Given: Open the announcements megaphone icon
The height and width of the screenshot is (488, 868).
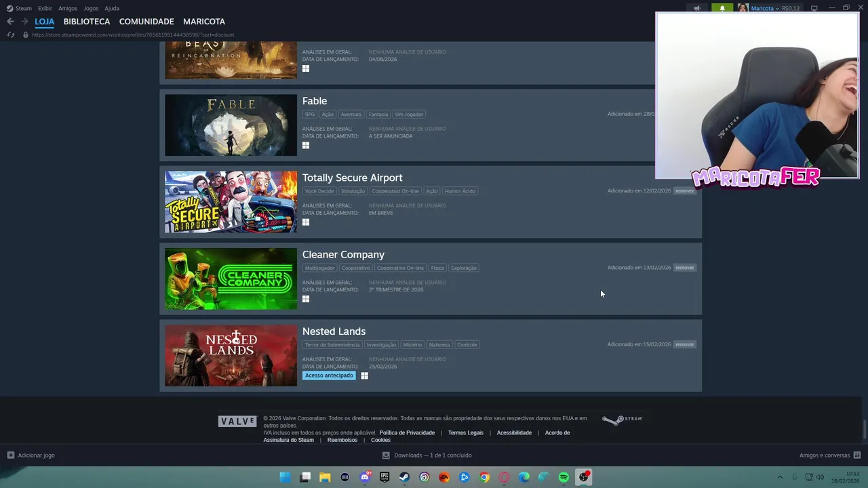Looking at the screenshot, I should 696,8.
